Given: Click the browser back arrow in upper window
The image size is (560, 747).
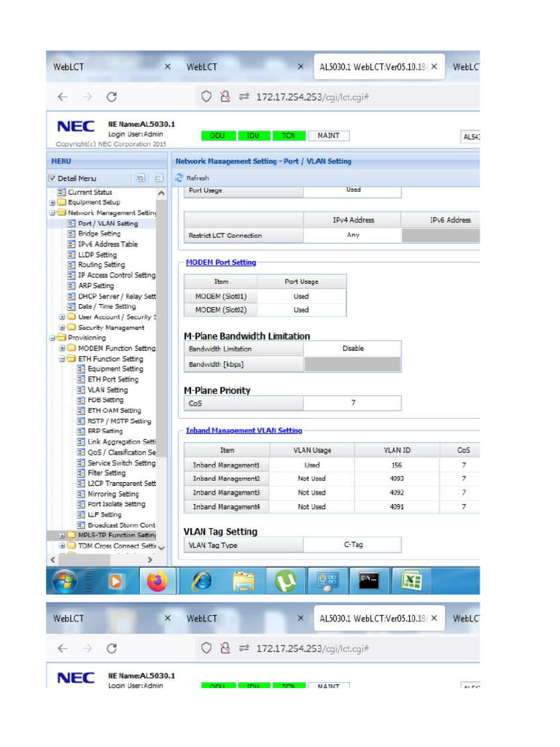Looking at the screenshot, I should 63,97.
